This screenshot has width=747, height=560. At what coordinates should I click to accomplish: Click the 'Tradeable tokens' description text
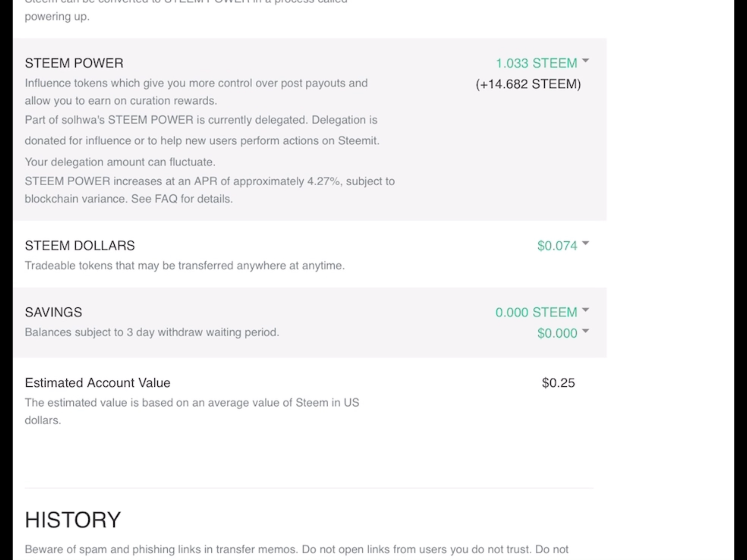(184, 266)
